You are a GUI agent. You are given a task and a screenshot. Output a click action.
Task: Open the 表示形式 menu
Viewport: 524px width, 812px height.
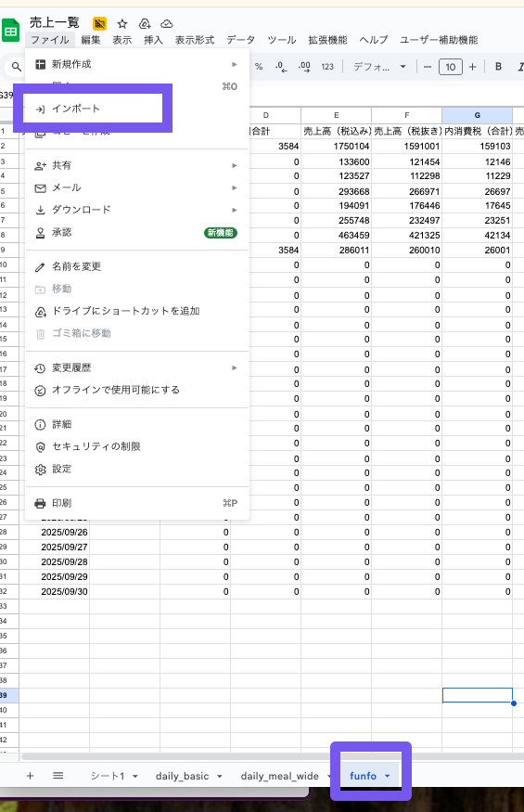[195, 40]
